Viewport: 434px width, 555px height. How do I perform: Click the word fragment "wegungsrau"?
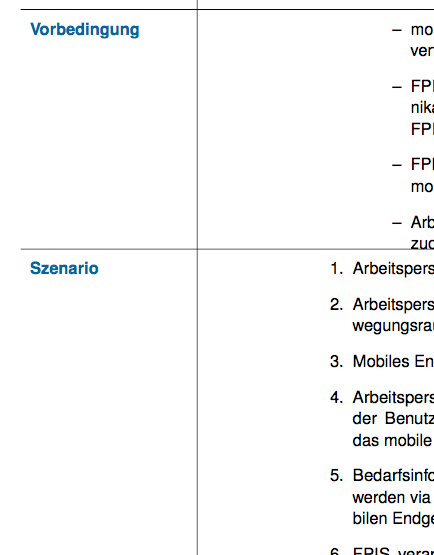(x=393, y=326)
